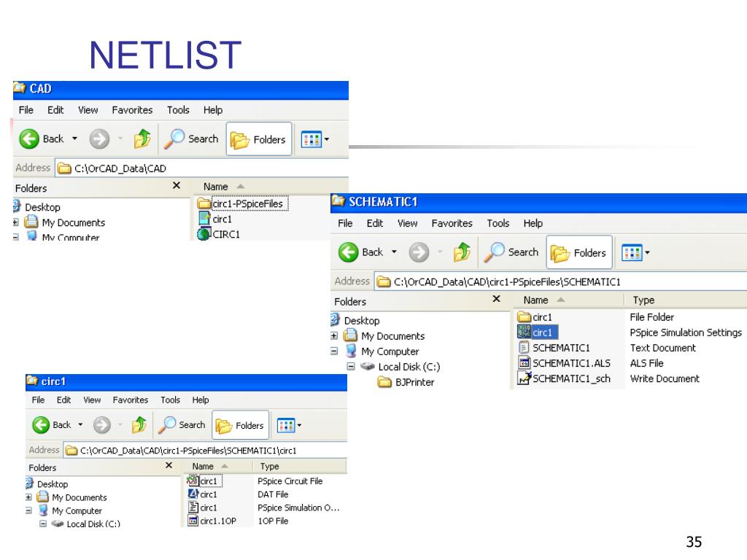Toggle Folders button in SCHEMATIC1 window
This screenshot has width=747, height=560.
pyautogui.click(x=578, y=252)
